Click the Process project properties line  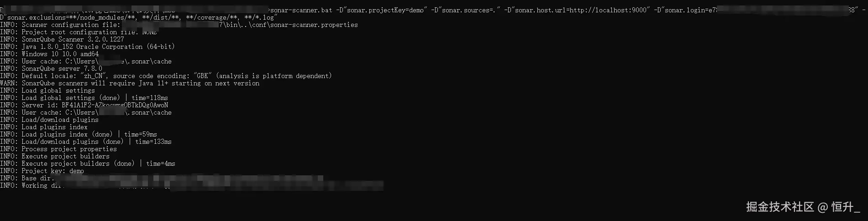point(58,149)
